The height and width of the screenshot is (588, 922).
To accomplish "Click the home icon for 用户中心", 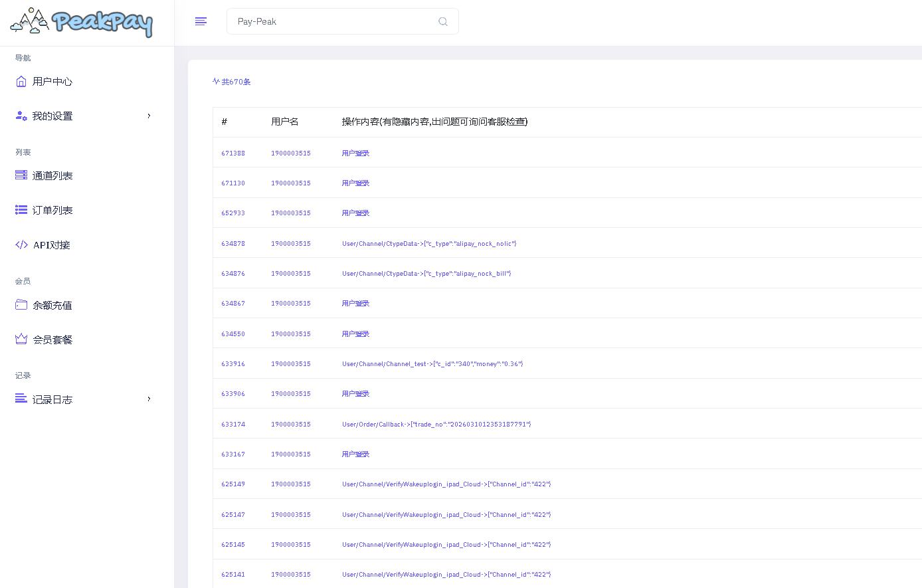I will 21,81.
